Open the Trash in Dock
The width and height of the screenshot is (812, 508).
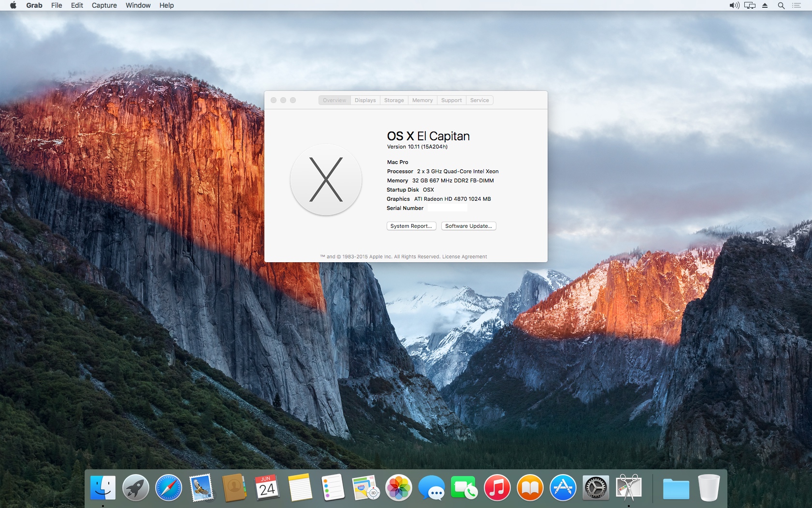click(709, 487)
